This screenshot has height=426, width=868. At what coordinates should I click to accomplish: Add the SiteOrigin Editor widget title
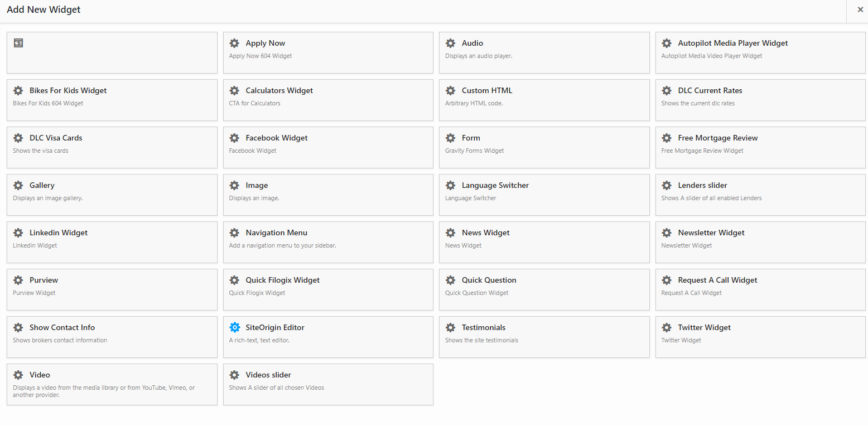275,327
